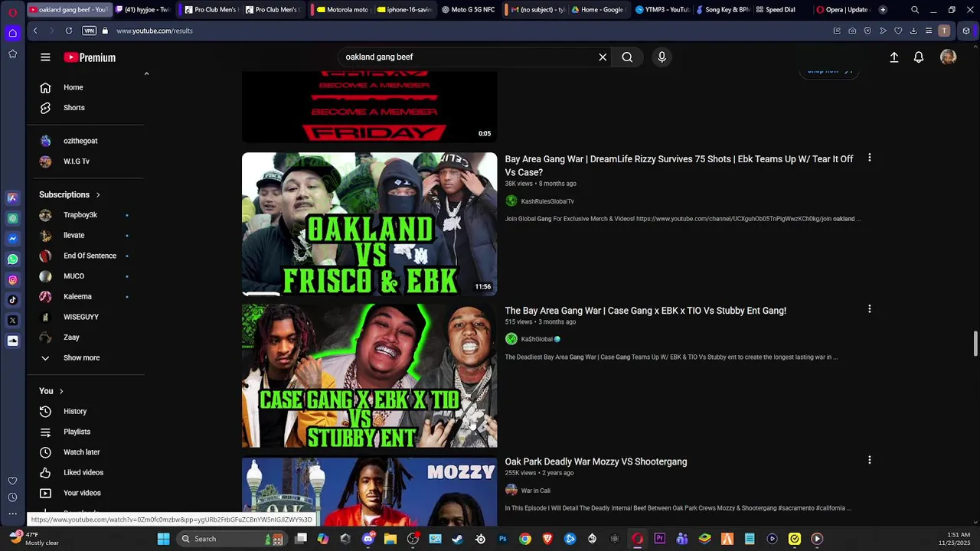Open the War in Cali channel link
The height and width of the screenshot is (551, 980).
535,491
